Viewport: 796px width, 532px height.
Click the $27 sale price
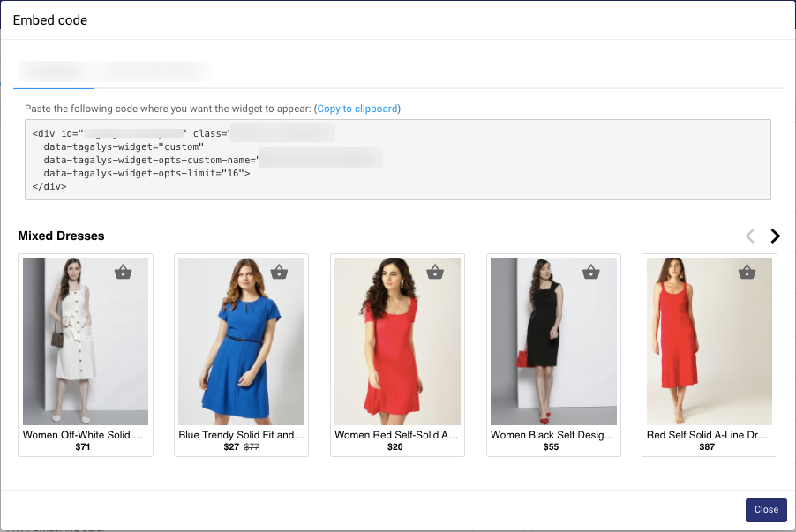coord(231,447)
